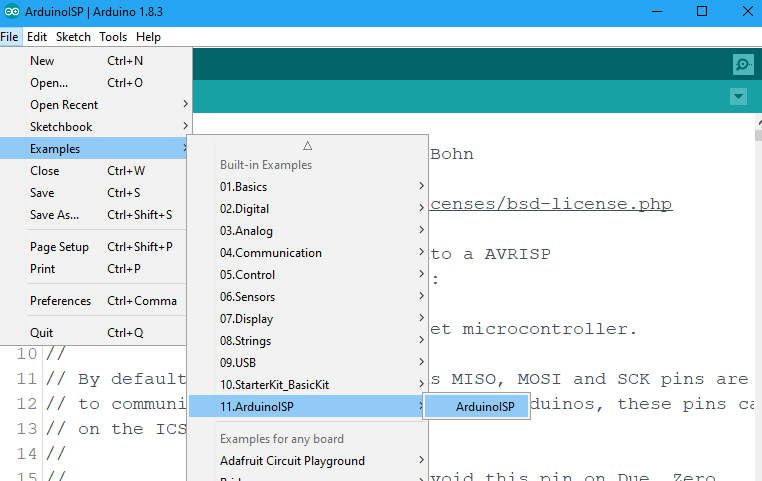Choose Save from the File menu

93,193
